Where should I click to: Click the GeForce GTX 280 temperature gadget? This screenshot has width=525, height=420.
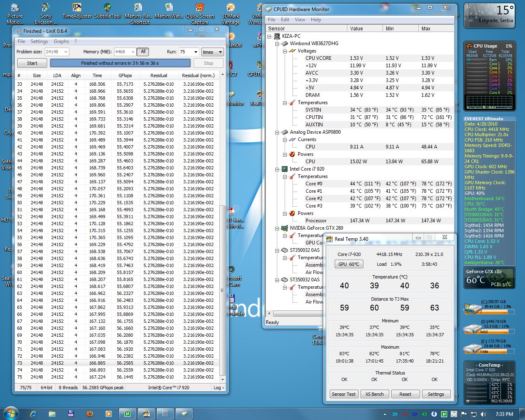coord(489,278)
